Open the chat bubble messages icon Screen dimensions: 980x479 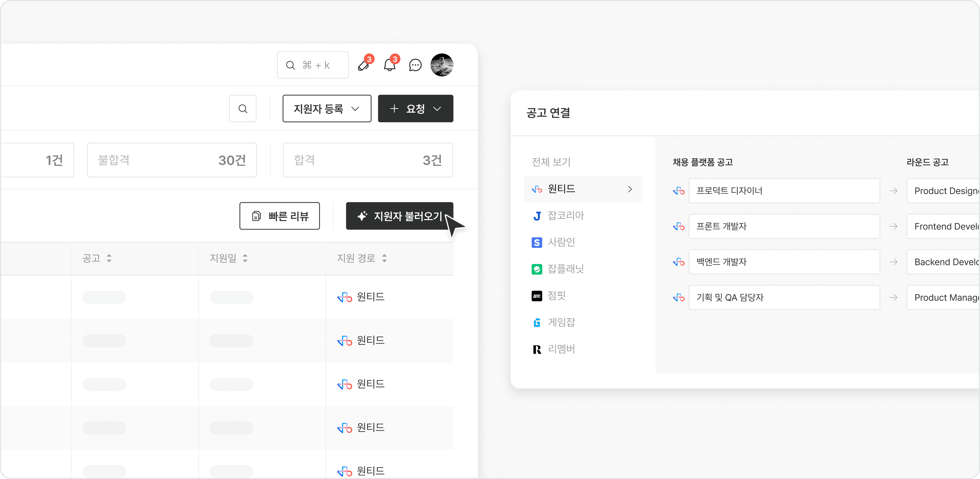coord(415,65)
